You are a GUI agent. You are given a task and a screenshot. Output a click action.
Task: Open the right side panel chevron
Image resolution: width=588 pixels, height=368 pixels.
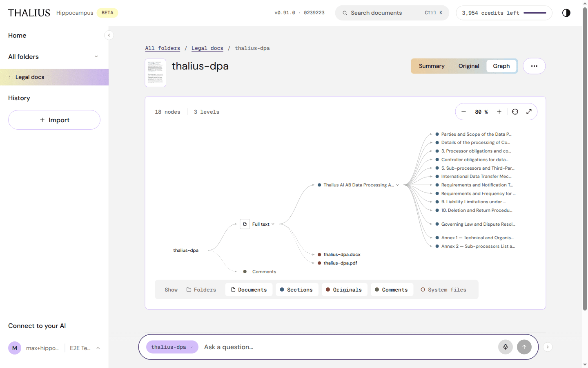pyautogui.click(x=548, y=347)
